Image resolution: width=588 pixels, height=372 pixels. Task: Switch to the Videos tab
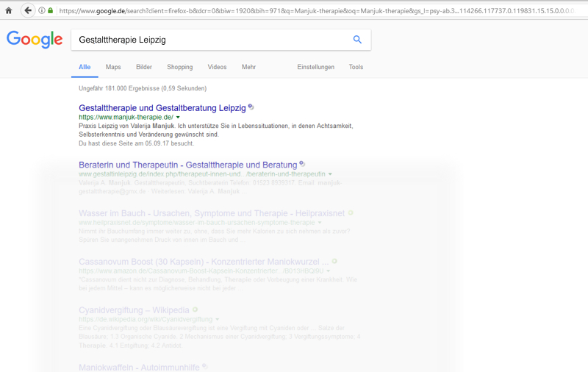tap(217, 67)
